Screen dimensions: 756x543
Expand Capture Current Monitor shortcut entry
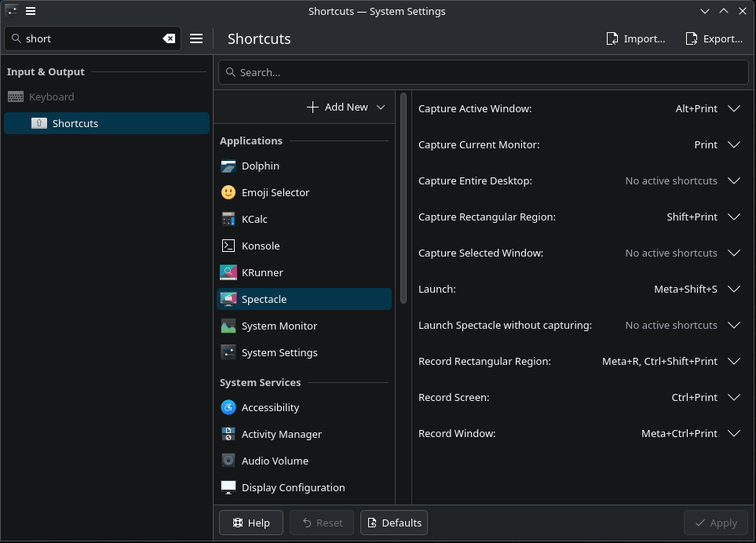coord(734,145)
